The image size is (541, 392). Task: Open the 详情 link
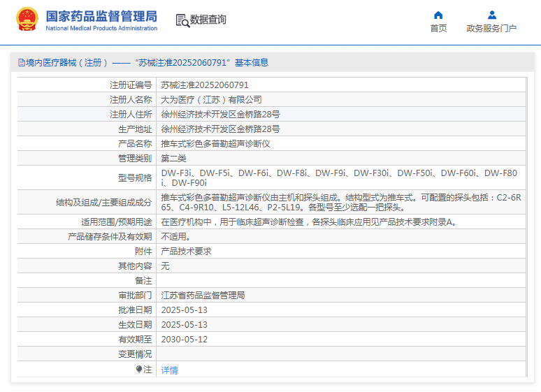tap(169, 370)
